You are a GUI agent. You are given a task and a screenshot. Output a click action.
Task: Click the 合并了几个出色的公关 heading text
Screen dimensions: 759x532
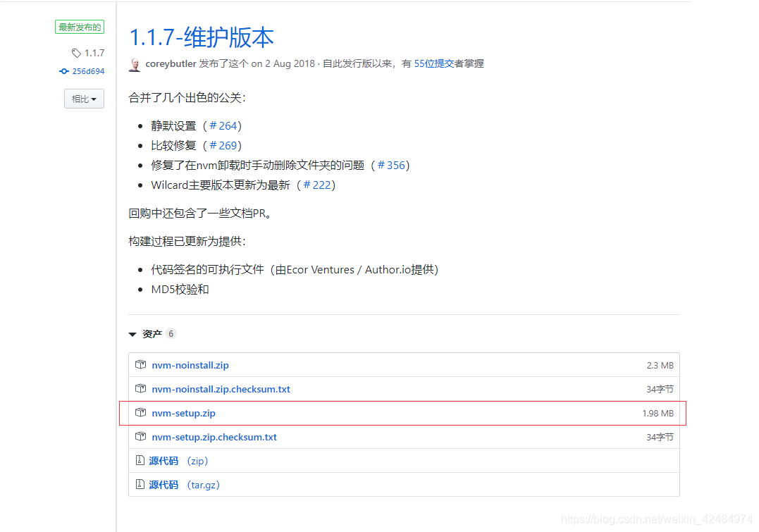pos(187,98)
